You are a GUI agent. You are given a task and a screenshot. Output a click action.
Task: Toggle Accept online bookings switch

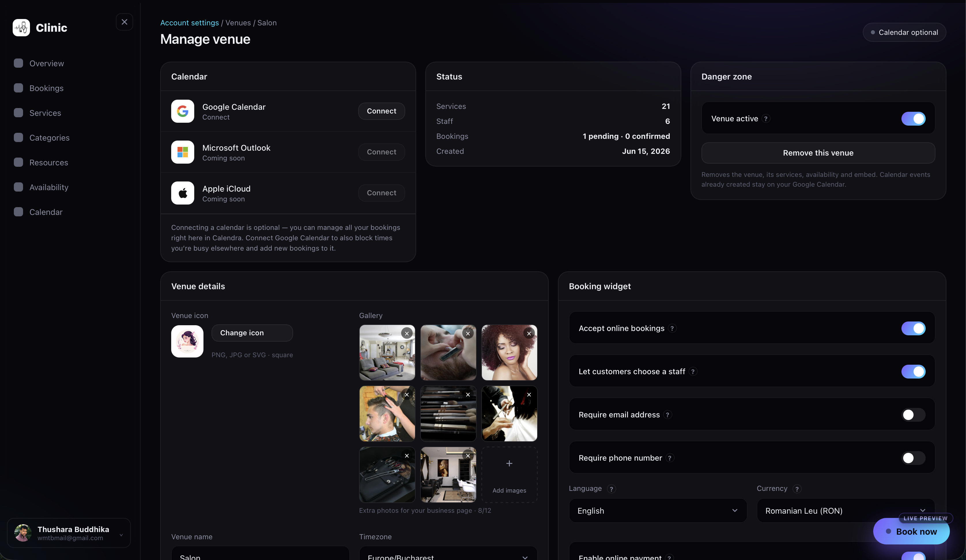[913, 328]
